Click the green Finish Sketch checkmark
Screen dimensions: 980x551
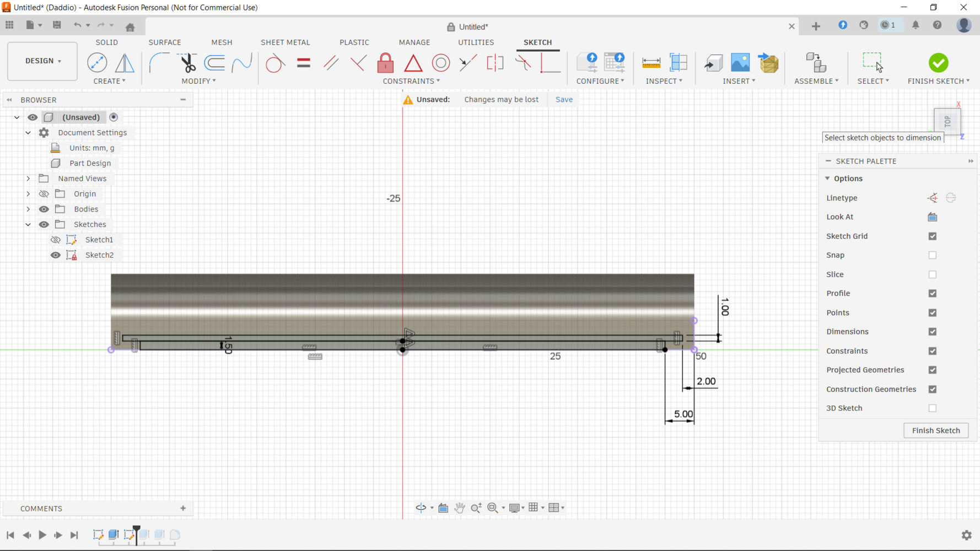coord(938,63)
